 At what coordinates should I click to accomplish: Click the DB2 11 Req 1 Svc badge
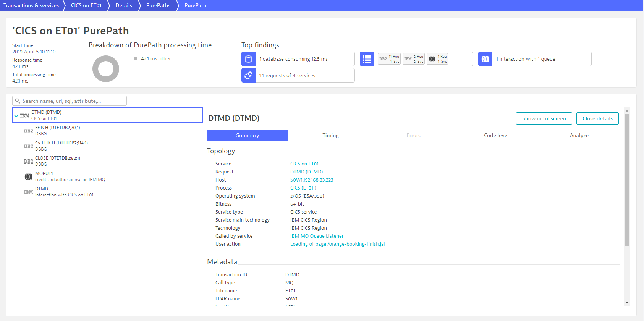(389, 59)
